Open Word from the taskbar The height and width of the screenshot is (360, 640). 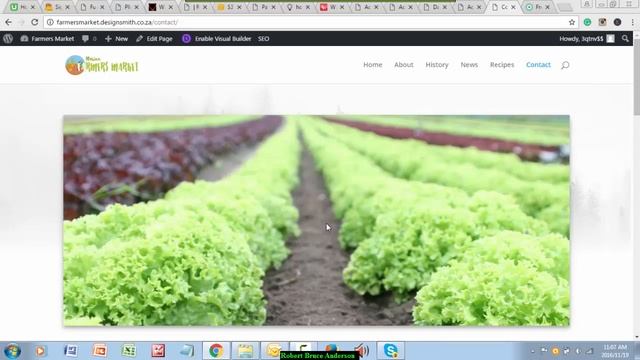[x=71, y=351]
